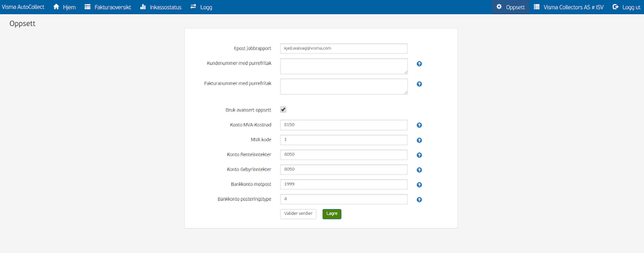This screenshot has height=253, width=644.
Task: Open help icon for Konto MVA-Kostnad
Action: pyautogui.click(x=419, y=126)
